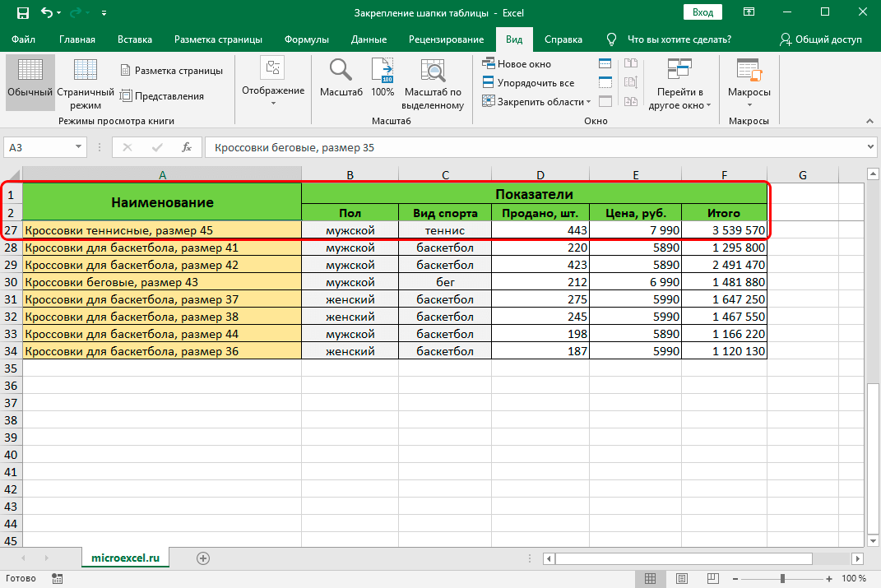Viewport: 881px width, 588px height.
Task: Click the formula bar Enter checkmark icon
Action: pyautogui.click(x=157, y=147)
